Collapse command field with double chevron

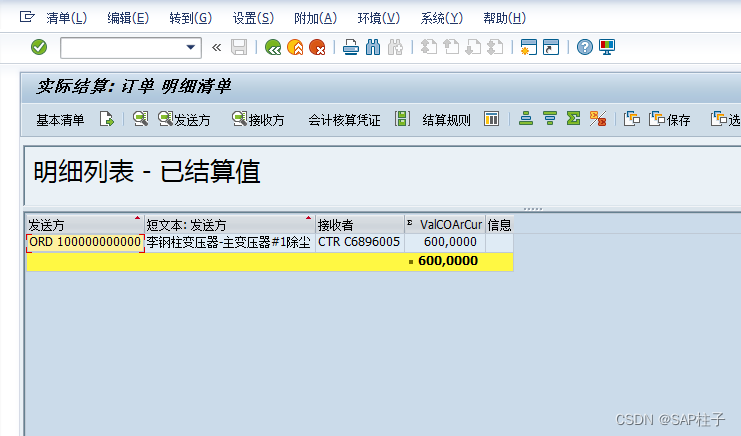216,47
